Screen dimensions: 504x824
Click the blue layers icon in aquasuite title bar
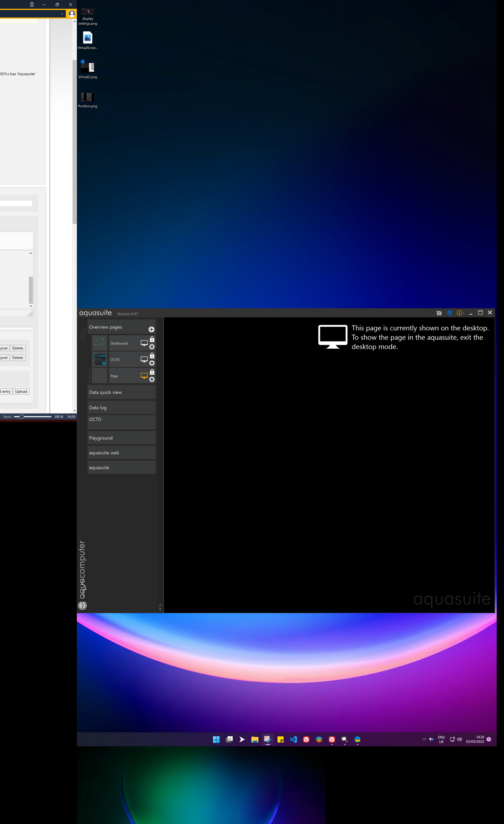[449, 313]
